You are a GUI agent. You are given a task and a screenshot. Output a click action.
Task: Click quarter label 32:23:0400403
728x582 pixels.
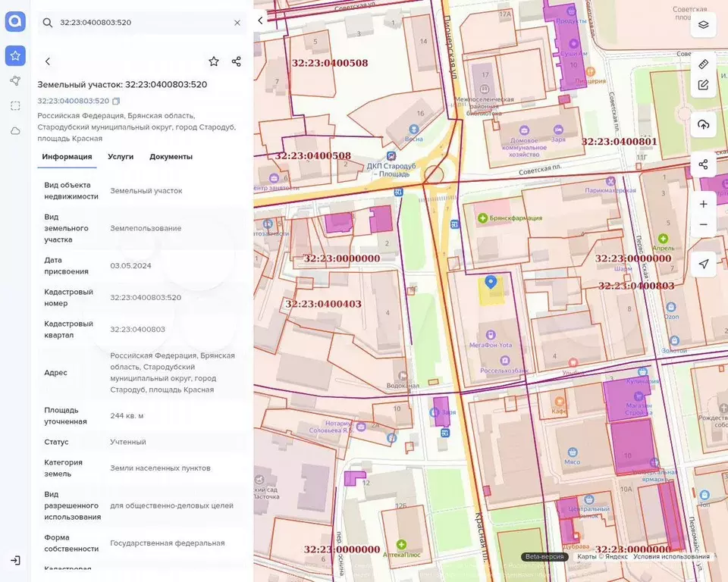click(323, 304)
